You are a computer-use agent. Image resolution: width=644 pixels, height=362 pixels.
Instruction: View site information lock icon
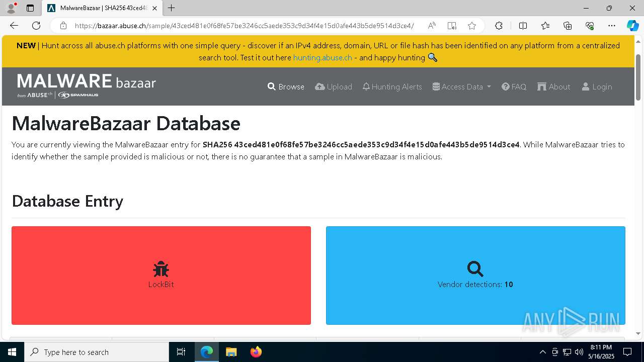click(63, 26)
